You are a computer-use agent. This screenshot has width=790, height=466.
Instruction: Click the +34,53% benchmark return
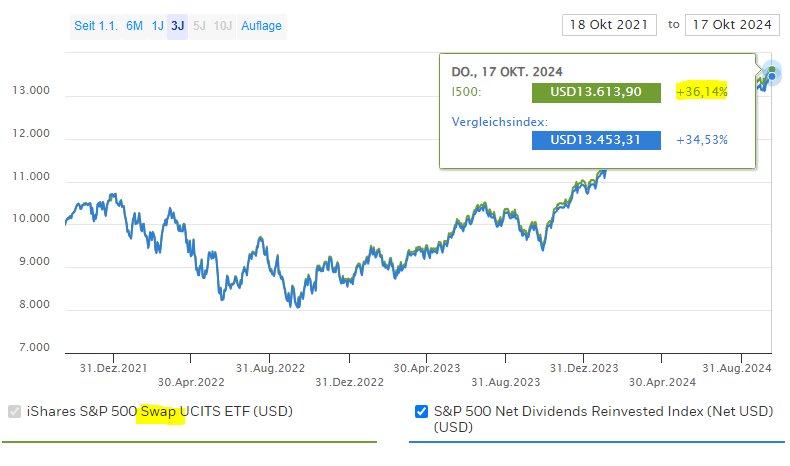click(702, 139)
